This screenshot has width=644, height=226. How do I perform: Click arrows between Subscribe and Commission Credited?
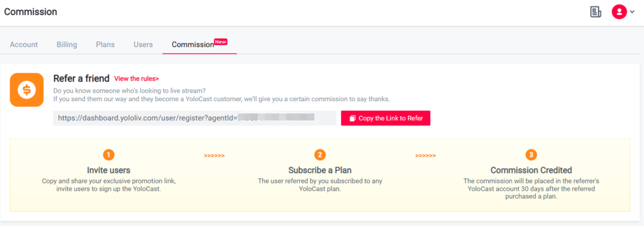[x=426, y=156]
